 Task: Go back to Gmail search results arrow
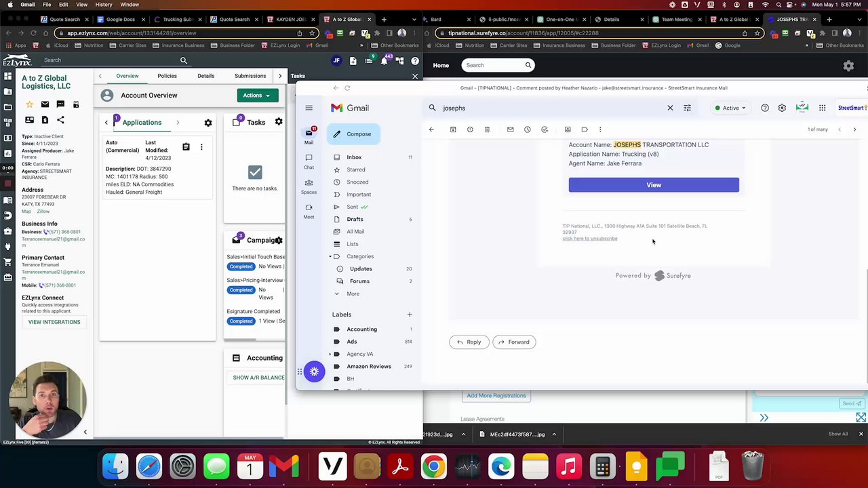431,129
